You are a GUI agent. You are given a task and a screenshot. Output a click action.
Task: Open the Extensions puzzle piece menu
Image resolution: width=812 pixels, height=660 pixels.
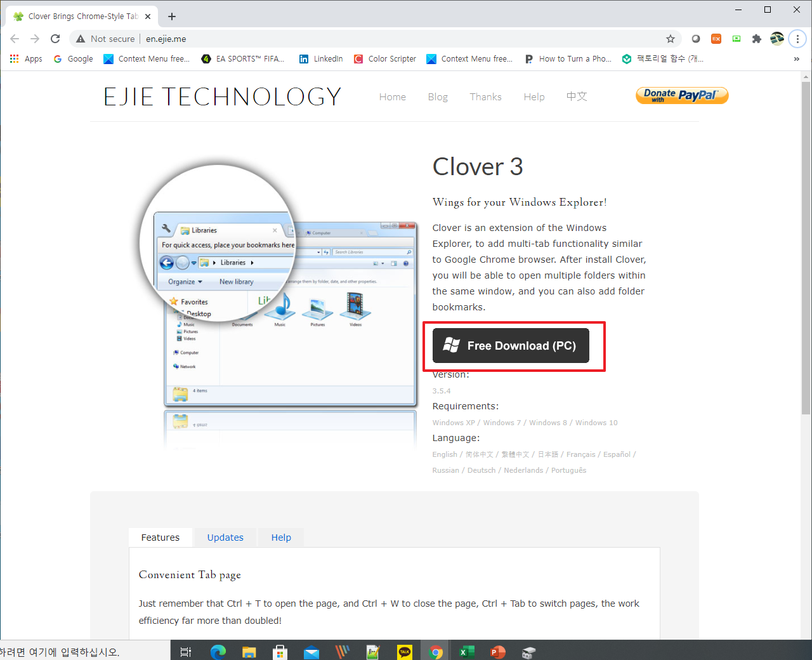click(757, 39)
